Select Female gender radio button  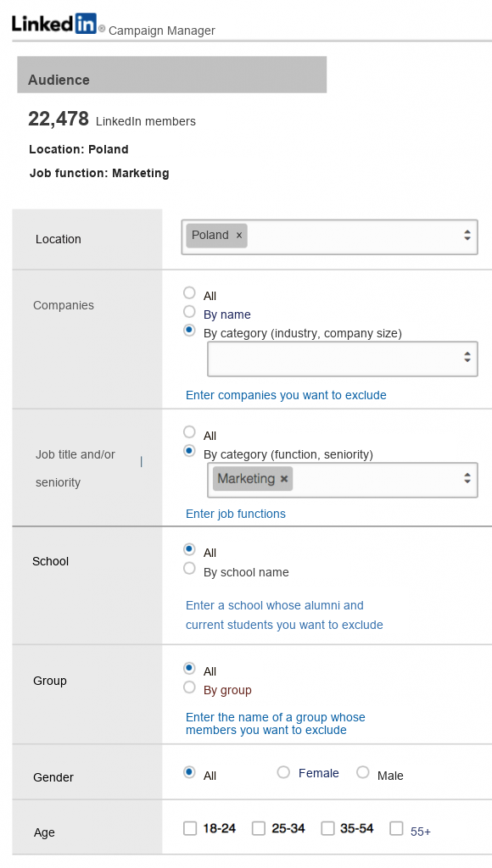point(283,771)
